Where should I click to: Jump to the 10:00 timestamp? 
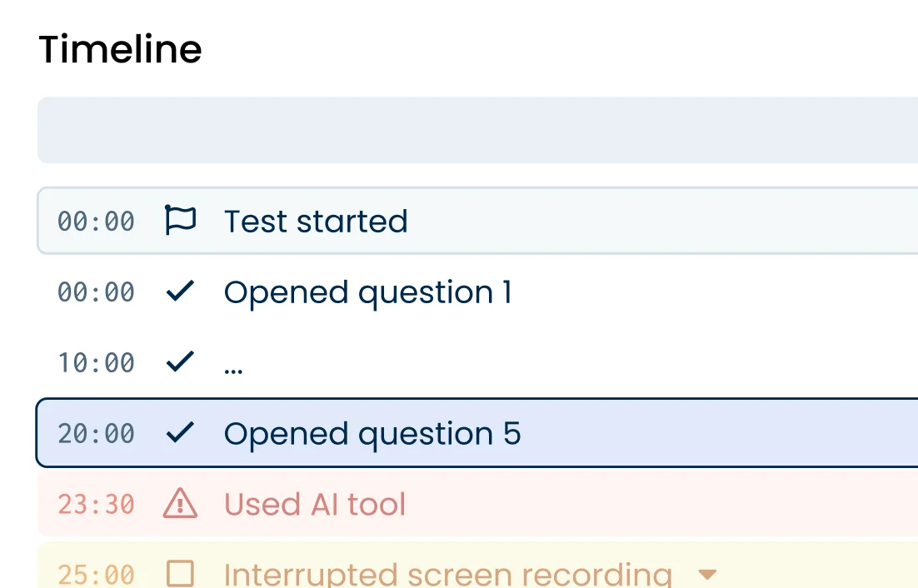tap(96, 363)
